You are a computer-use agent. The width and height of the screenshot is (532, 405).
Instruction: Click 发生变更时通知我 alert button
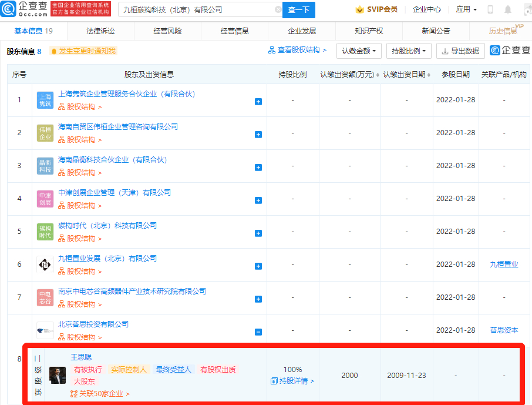pos(83,51)
